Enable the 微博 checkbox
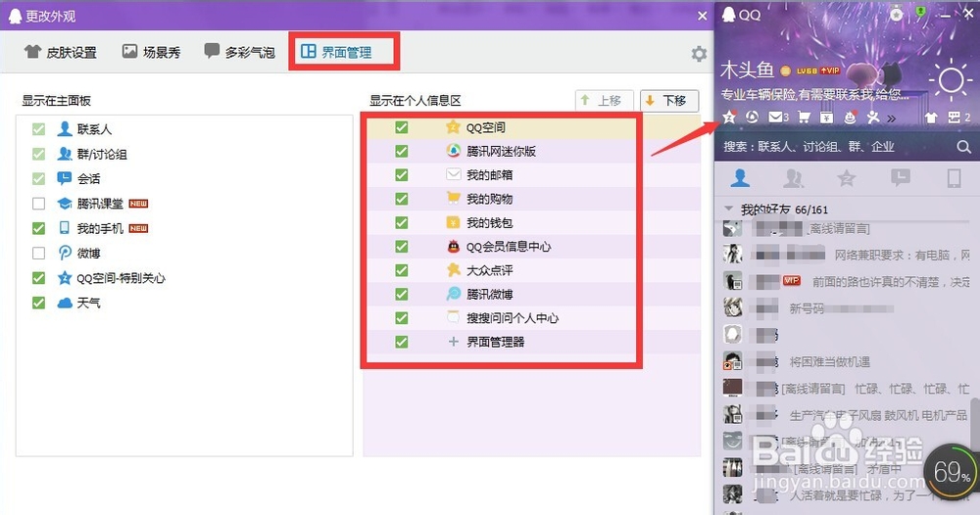This screenshot has height=515, width=980. 39,253
